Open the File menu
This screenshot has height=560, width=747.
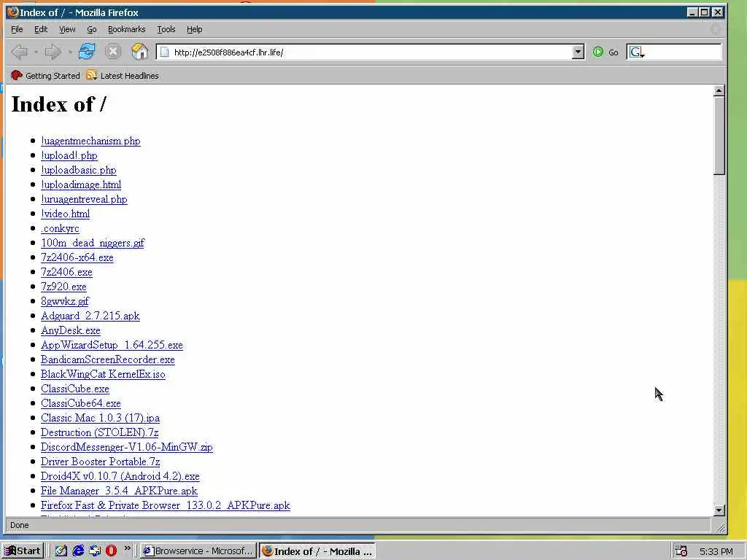pos(18,29)
